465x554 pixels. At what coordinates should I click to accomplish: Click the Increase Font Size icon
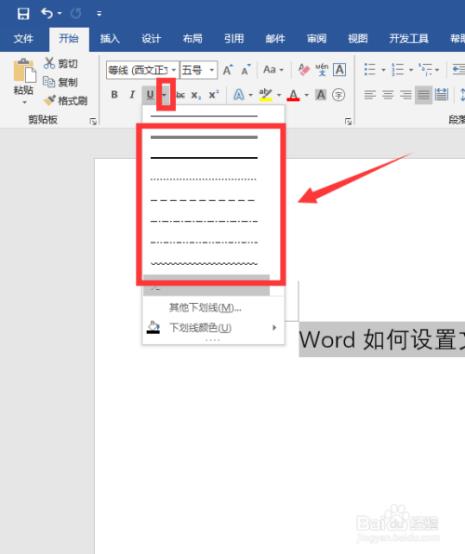(x=228, y=70)
